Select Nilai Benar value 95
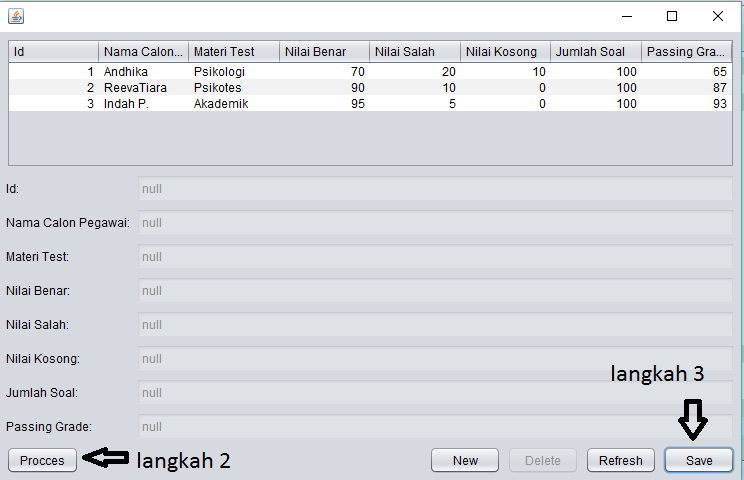Screen dimensions: 744x480 click(x=325, y=104)
